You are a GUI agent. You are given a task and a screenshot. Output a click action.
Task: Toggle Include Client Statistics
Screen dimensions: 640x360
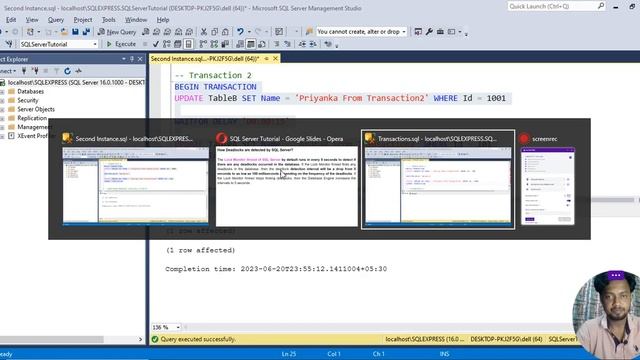click(x=225, y=44)
